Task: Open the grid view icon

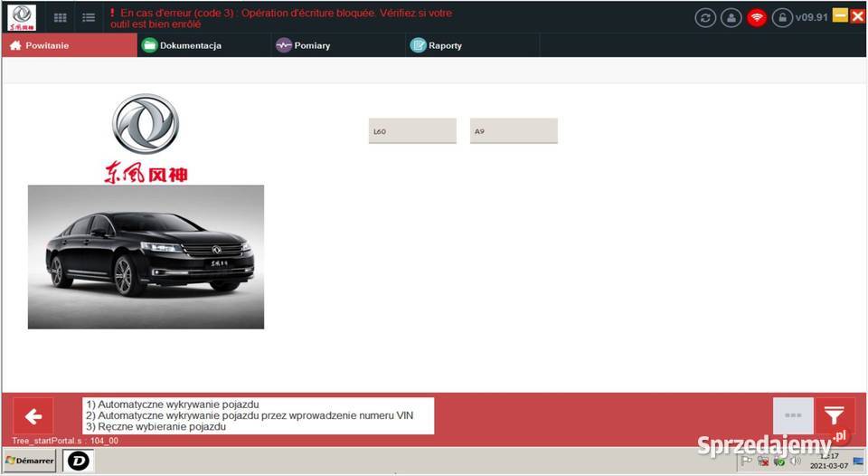Action: pyautogui.click(x=61, y=18)
